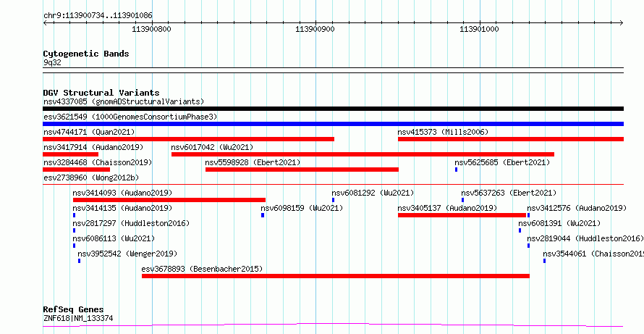644x334 pixels.
Task: Click the ZNF618|NM_133374 gene label
Action: (78, 318)
